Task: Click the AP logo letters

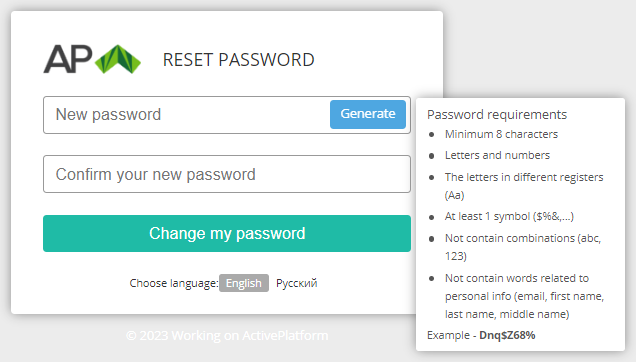Action: tap(68, 59)
